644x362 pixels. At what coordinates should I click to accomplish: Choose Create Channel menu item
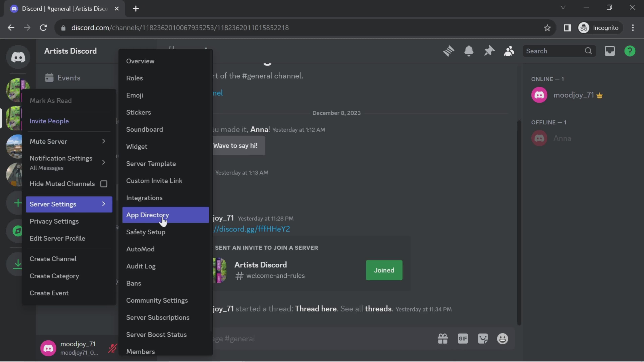click(69, 259)
